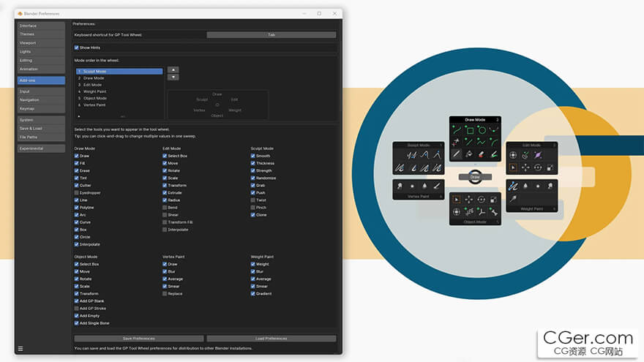Screen dimensions: 644x362
Task: Select the Rotate tool in Edit Mode wheel panel
Action: tap(538, 167)
